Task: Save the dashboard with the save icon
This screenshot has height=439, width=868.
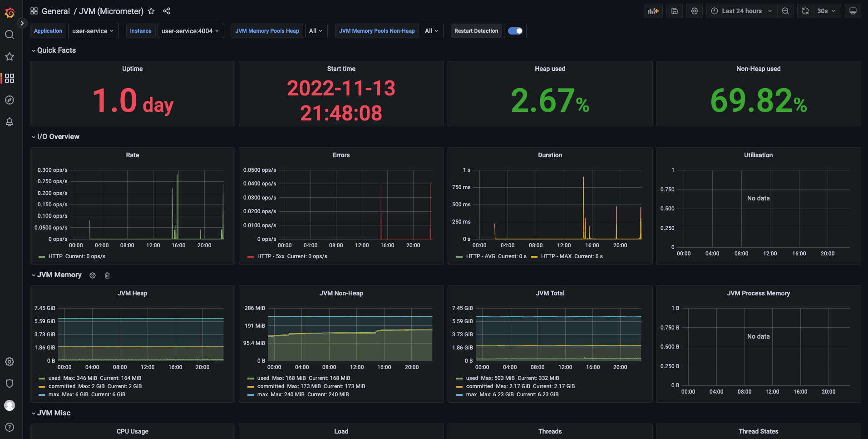Action: click(675, 10)
